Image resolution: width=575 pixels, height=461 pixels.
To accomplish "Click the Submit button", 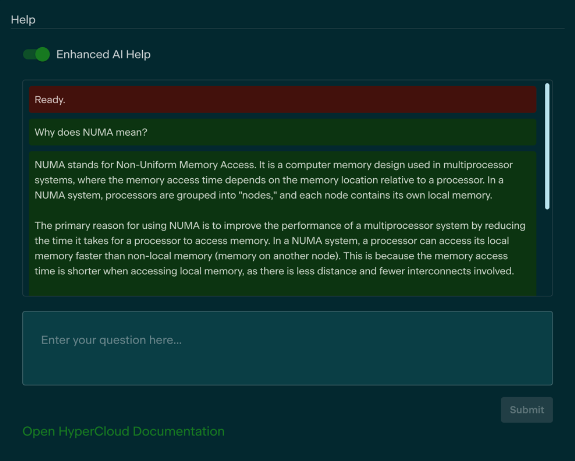I will pos(527,410).
